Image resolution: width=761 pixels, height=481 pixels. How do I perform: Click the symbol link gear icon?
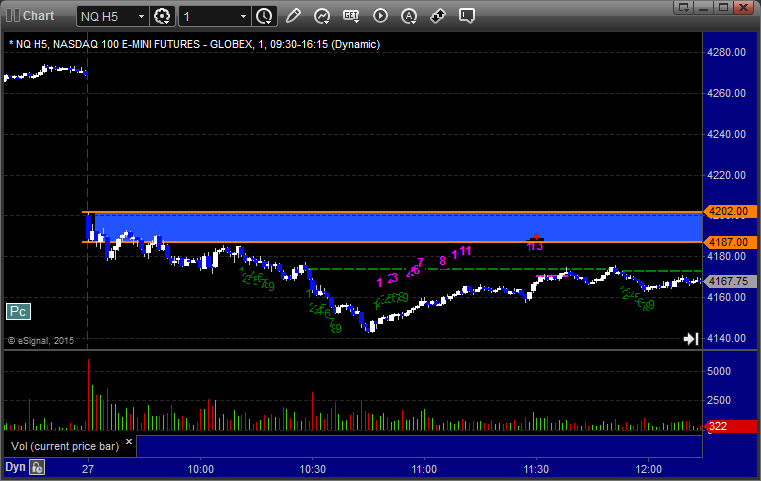pyautogui.click(x=163, y=16)
